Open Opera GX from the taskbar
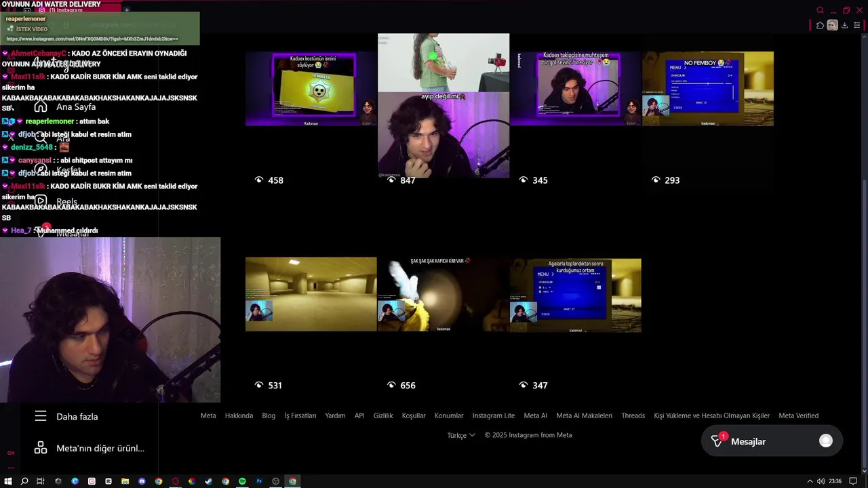 point(175,481)
